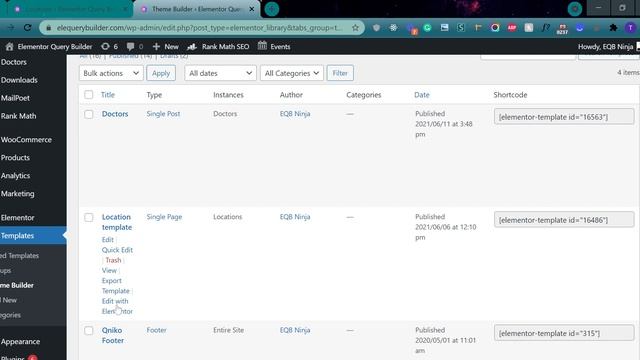Click the Filter button
This screenshot has height=360, width=640.
click(340, 73)
